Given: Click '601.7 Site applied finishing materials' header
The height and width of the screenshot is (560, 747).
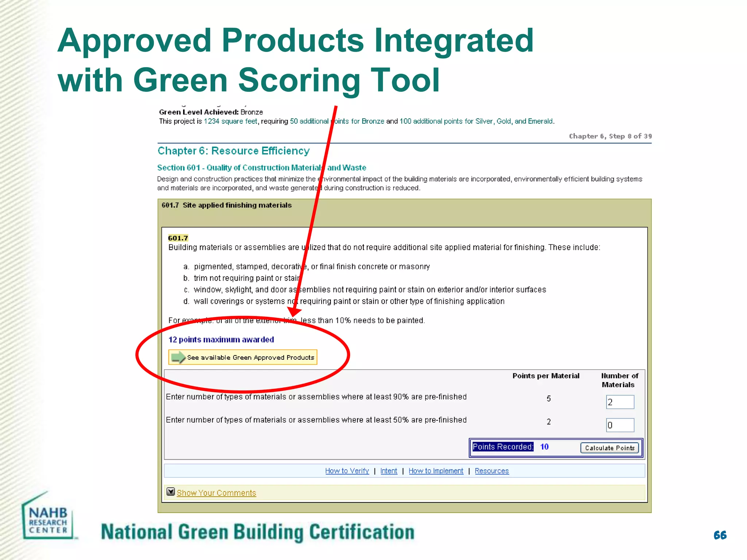Looking at the screenshot, I should point(227,205).
